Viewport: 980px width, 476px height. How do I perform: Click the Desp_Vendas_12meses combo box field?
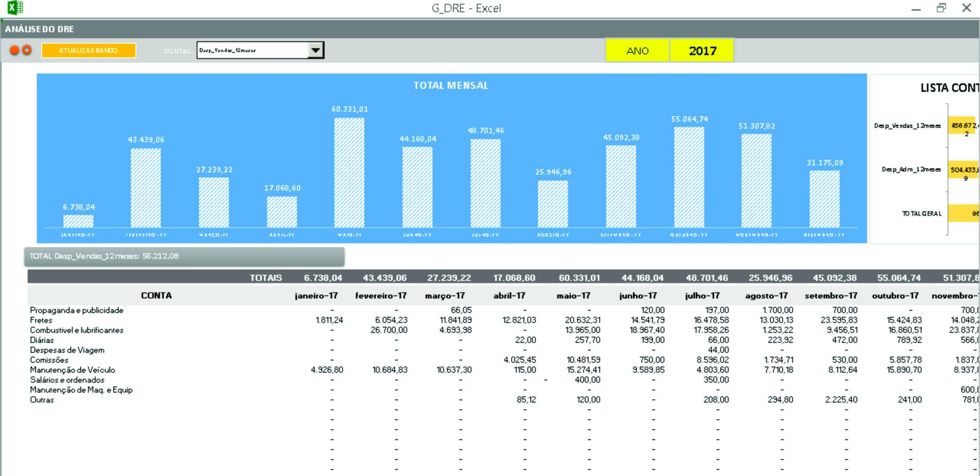tap(253, 50)
